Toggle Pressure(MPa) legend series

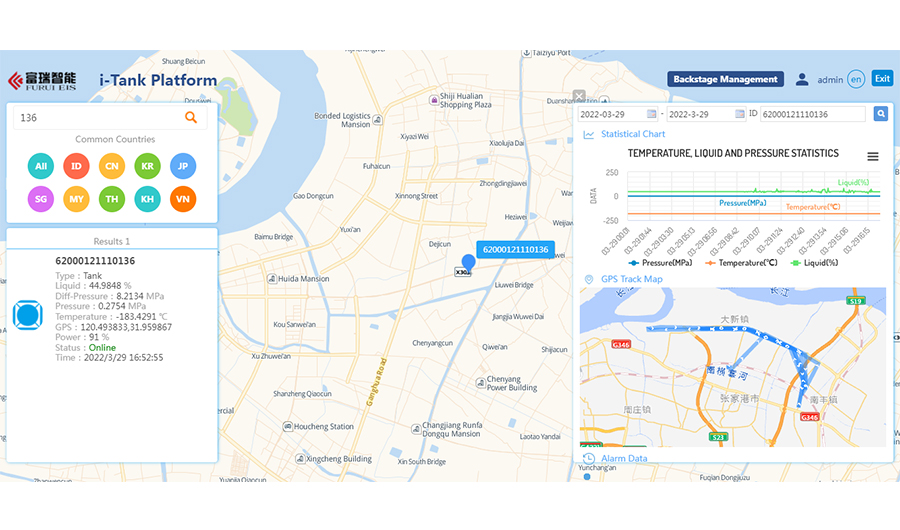click(661, 262)
